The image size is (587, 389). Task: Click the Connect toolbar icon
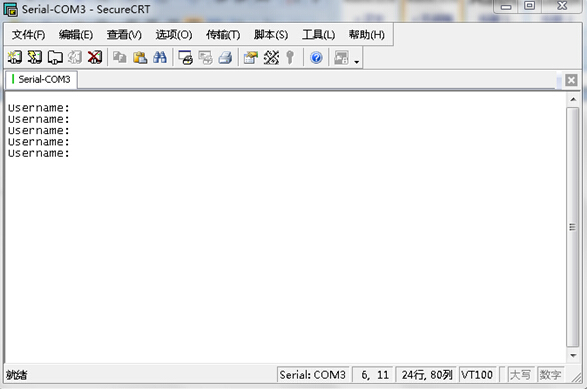15,57
